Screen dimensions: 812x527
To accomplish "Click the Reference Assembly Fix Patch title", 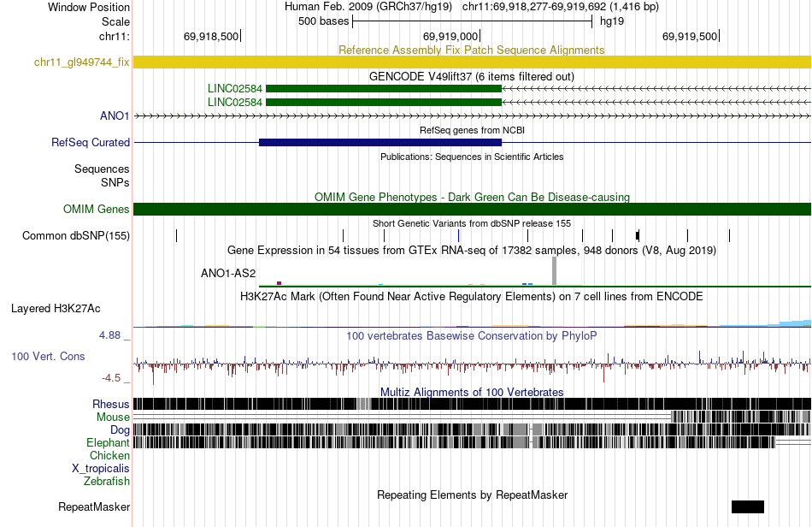I will click(472, 50).
